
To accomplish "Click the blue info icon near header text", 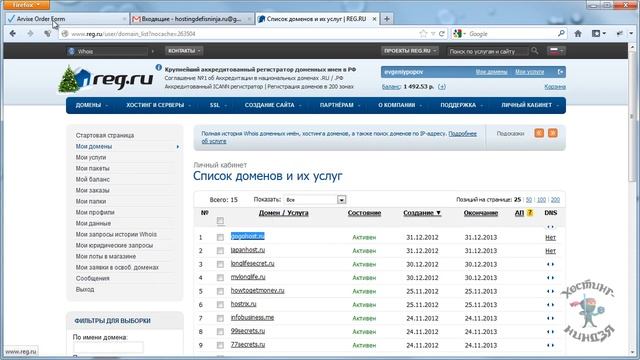I will 158,68.
